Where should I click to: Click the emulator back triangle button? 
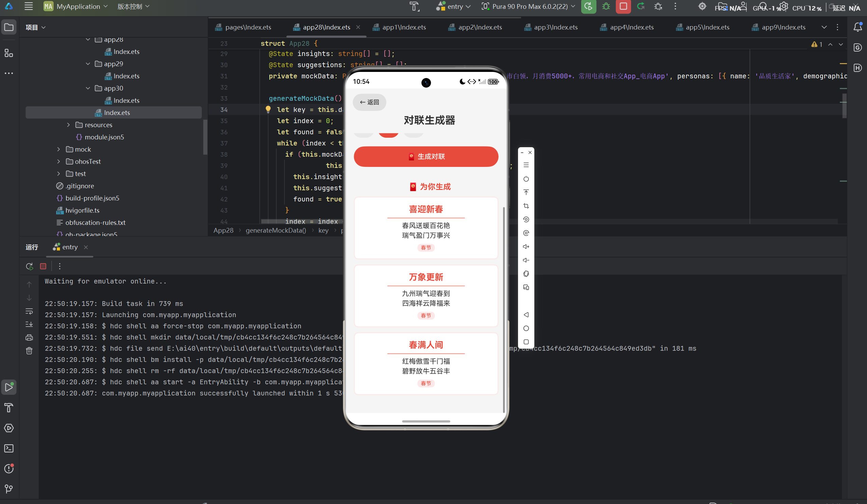tap(526, 314)
